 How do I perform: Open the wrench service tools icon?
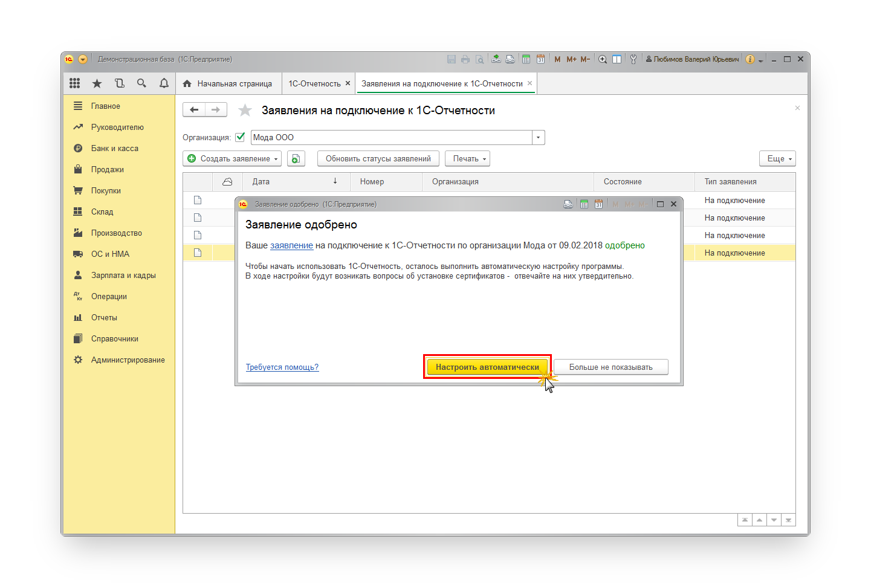coord(633,59)
